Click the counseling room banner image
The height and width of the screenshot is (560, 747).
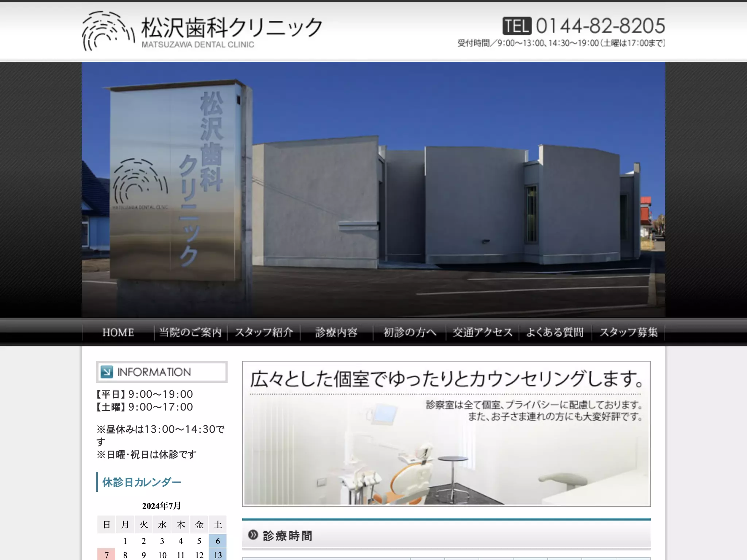446,433
